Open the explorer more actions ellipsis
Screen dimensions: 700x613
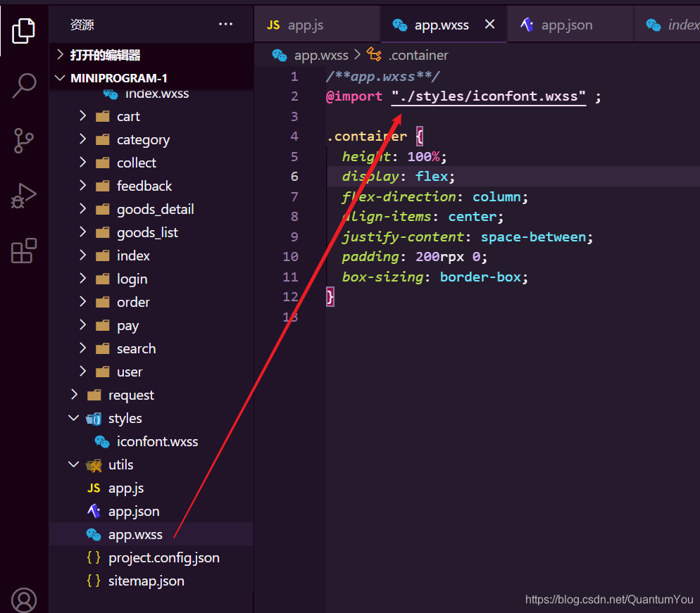(x=225, y=24)
